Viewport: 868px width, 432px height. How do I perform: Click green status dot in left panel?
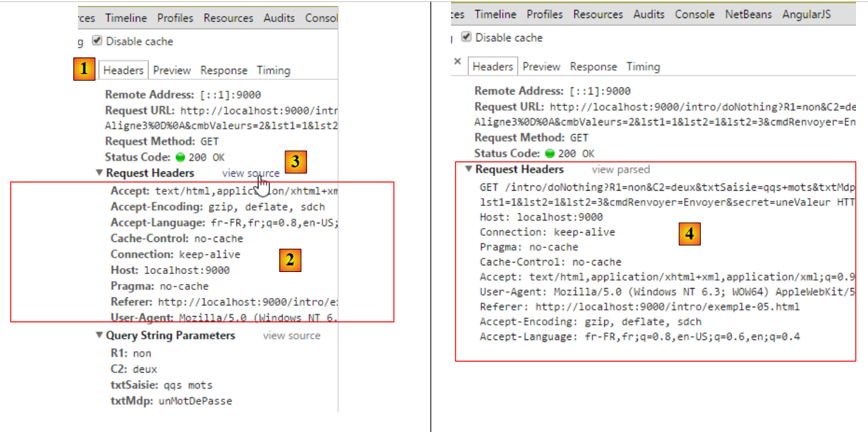[x=179, y=158]
